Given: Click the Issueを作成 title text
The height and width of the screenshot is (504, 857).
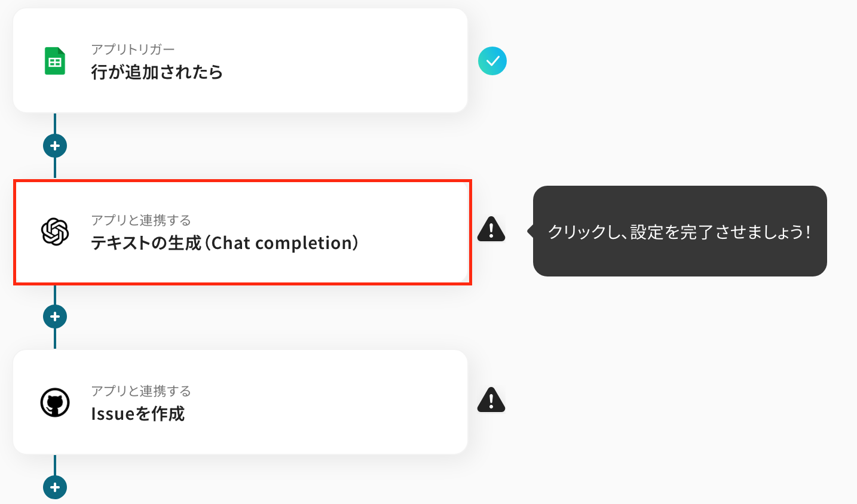Looking at the screenshot, I should (x=138, y=414).
